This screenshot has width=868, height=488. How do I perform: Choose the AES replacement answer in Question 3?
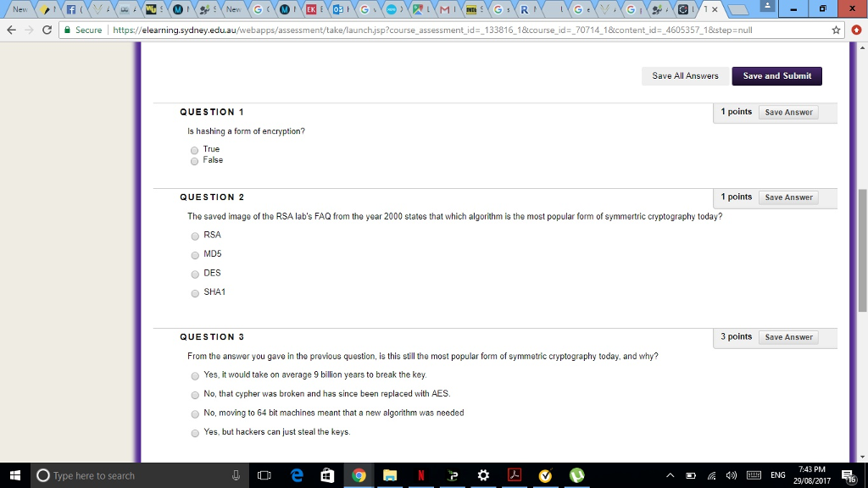pos(194,394)
